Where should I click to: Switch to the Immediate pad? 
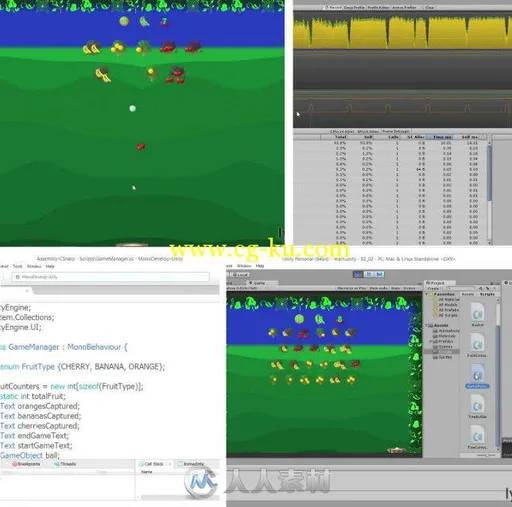(190, 464)
